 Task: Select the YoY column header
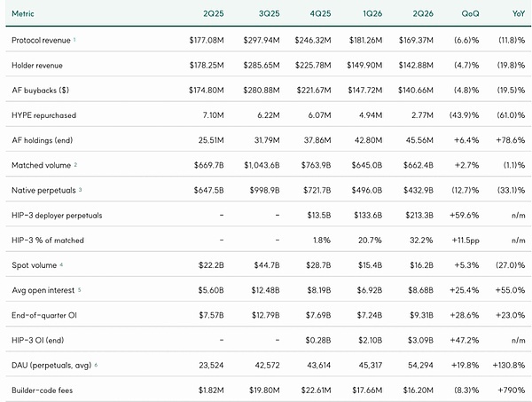[x=519, y=13]
